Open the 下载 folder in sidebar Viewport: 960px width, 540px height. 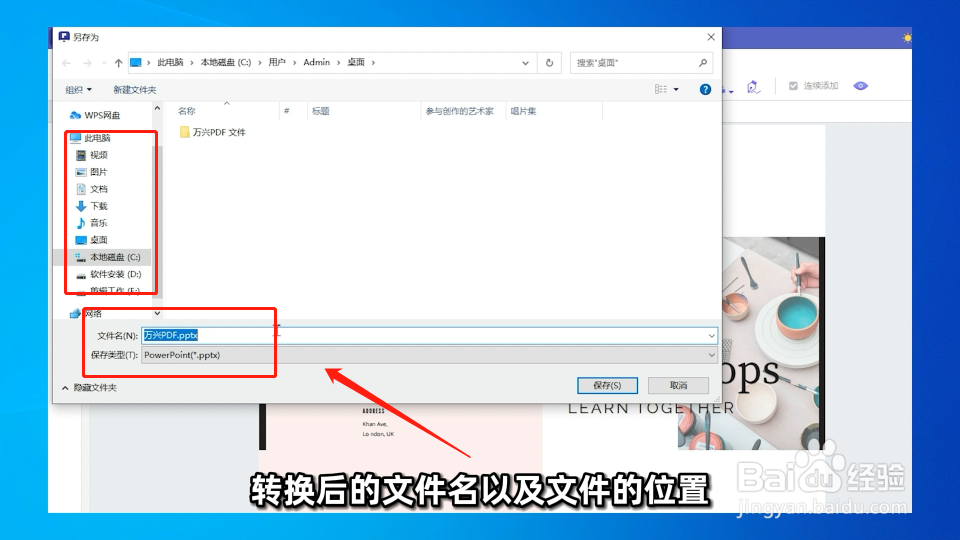coord(91,206)
